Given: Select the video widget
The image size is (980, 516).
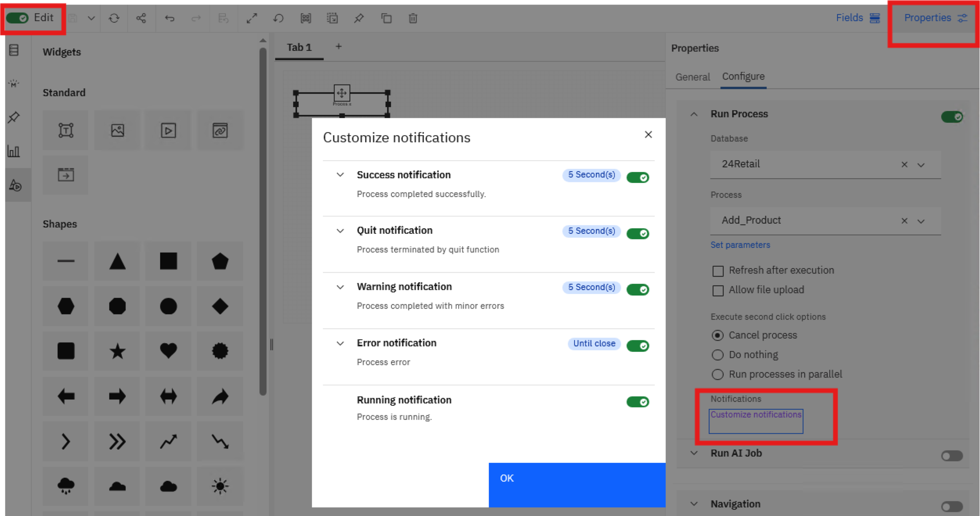Looking at the screenshot, I should [x=168, y=130].
